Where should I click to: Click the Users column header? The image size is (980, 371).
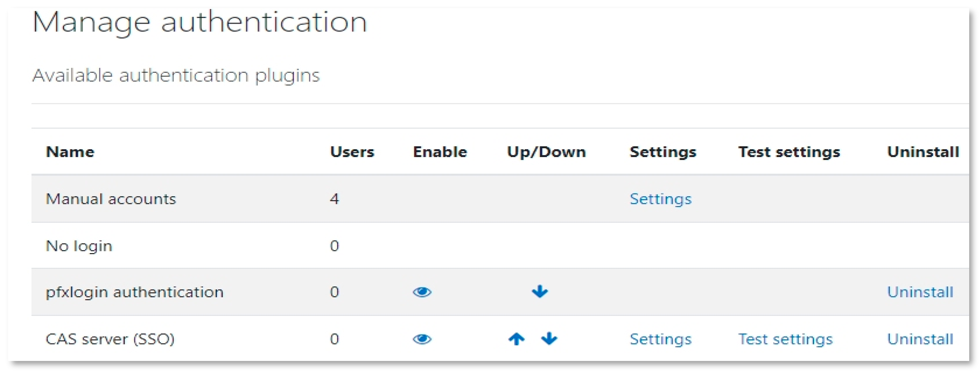click(352, 152)
